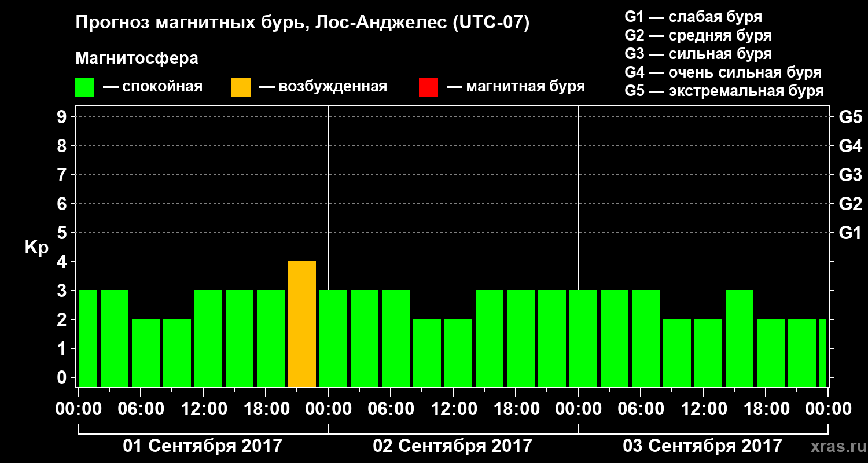
Task: Click the "06:00" time label under 01 Сентября
Action: coord(141,409)
